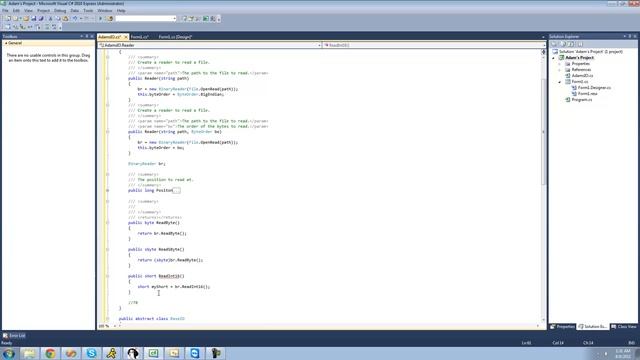Click the Solution Explorer View Code icon

point(580,44)
